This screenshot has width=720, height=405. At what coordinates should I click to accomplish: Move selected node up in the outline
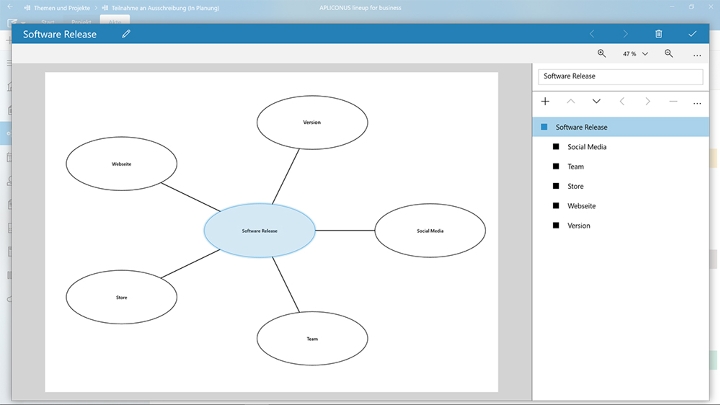pyautogui.click(x=571, y=101)
